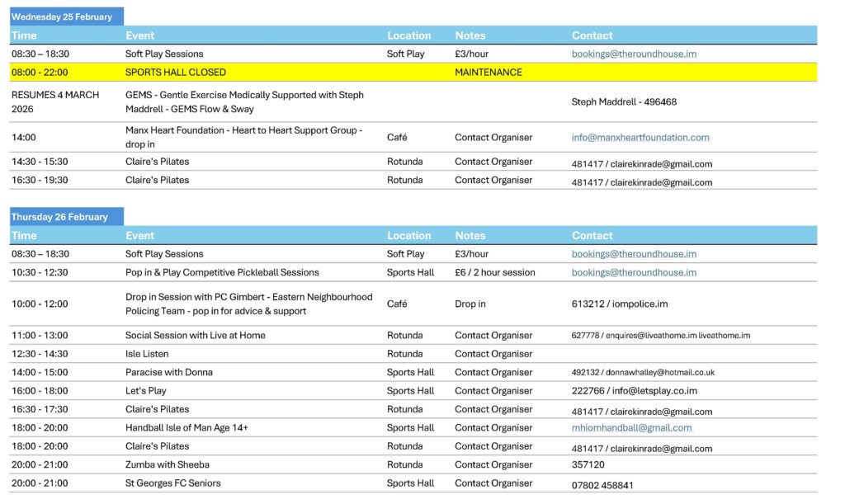The width and height of the screenshot is (845, 504).
Task: Select the Isle Listen event
Action: tap(147, 354)
